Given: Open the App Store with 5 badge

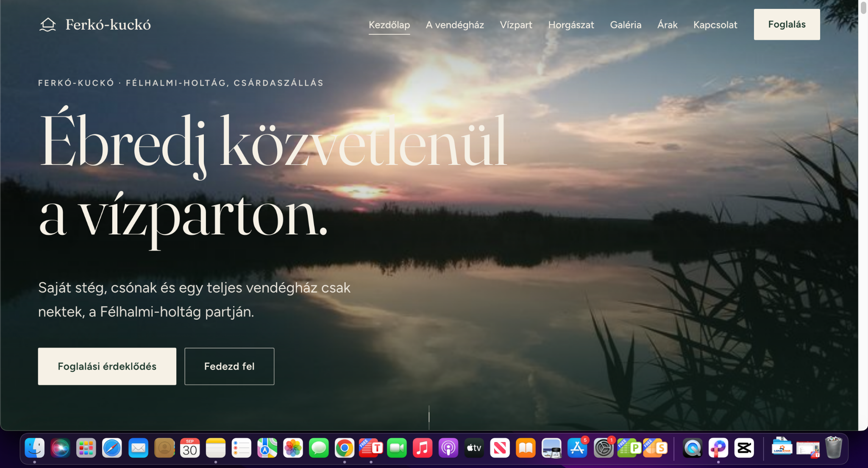Looking at the screenshot, I should coord(578,448).
